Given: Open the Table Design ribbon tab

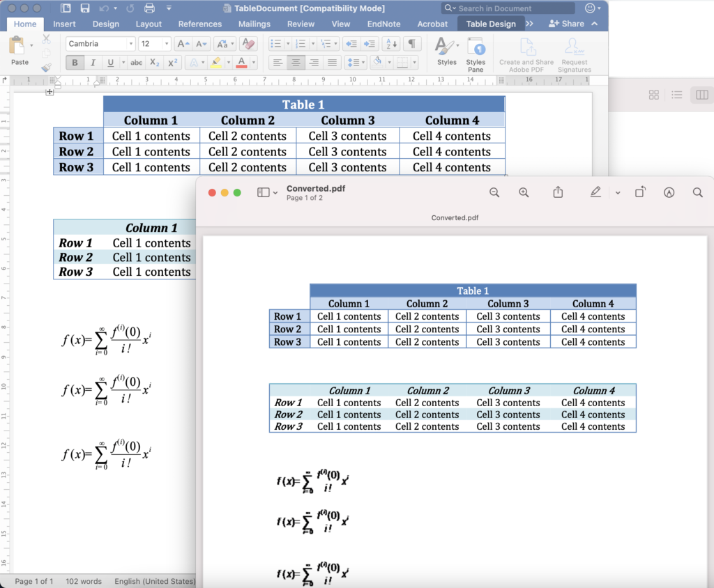Looking at the screenshot, I should click(491, 24).
